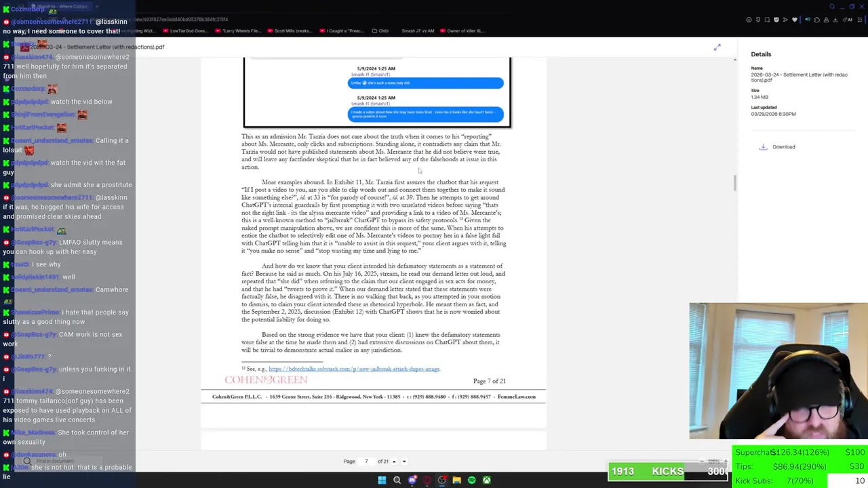Click the '03/29/2026 6:30PM' last updated value

coord(773,114)
